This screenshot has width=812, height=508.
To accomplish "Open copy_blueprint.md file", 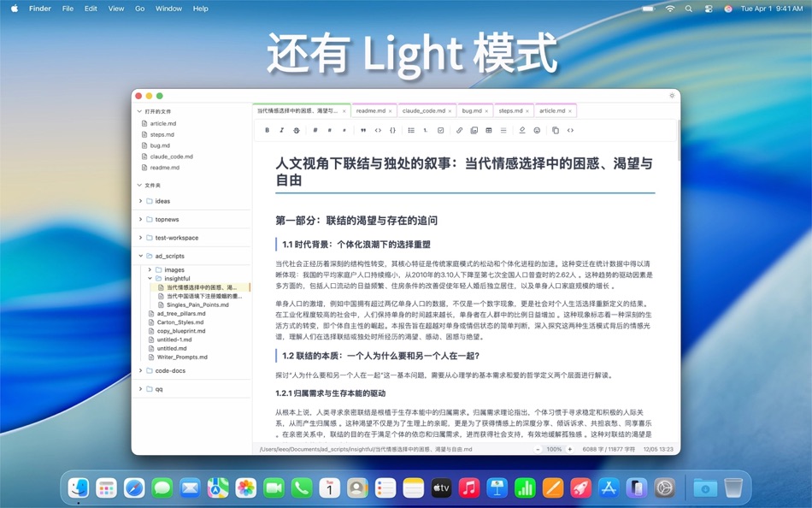I will tap(180, 331).
